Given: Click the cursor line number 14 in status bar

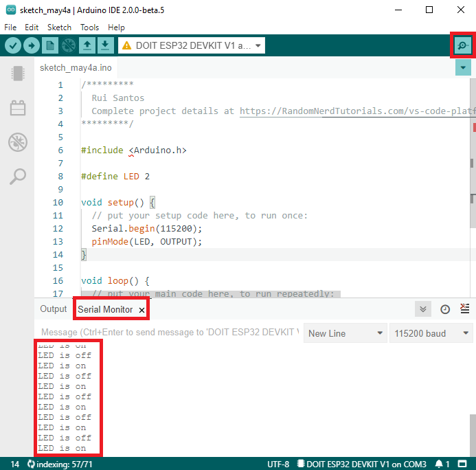Looking at the screenshot, I should [14, 464].
